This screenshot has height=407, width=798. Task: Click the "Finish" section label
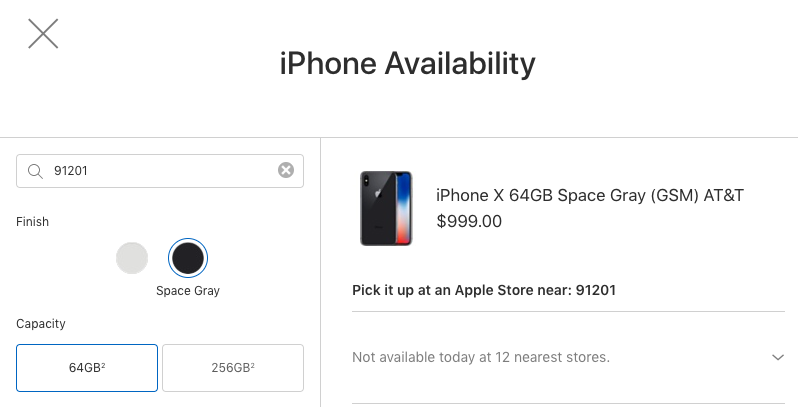click(32, 222)
